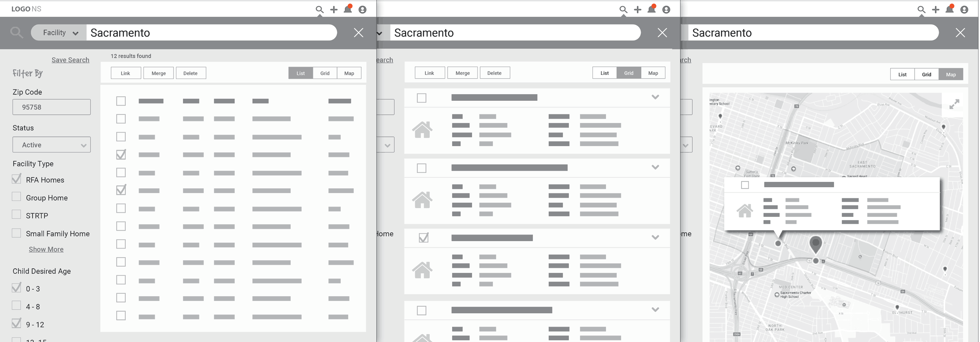Expand the first grid result card chevron
Screen dimensions: 980x342
click(655, 97)
